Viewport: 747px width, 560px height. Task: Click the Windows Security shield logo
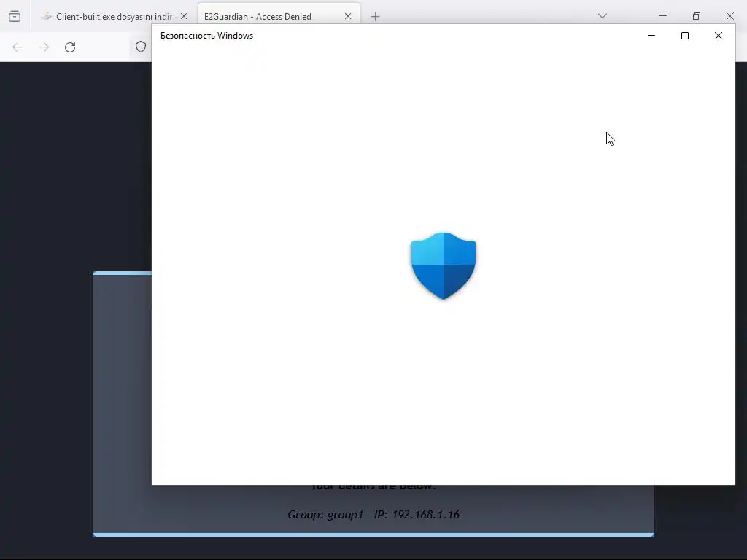444,265
